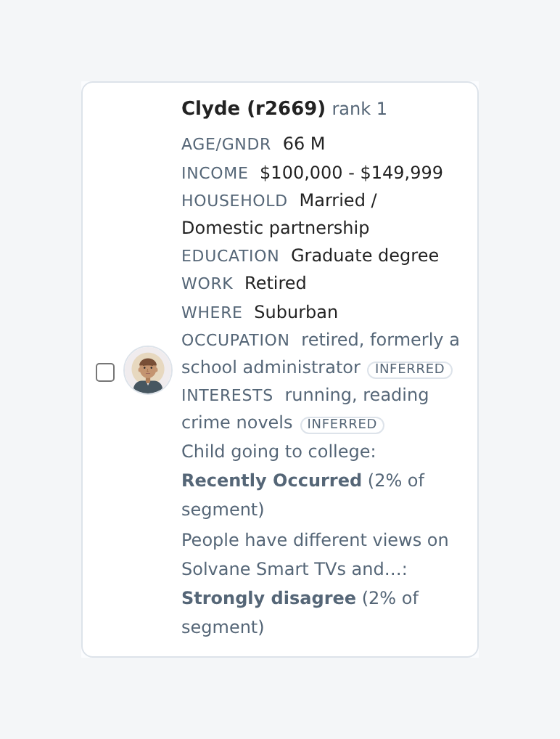Click the rank 1 label
The height and width of the screenshot is (739, 560).
pos(359,109)
